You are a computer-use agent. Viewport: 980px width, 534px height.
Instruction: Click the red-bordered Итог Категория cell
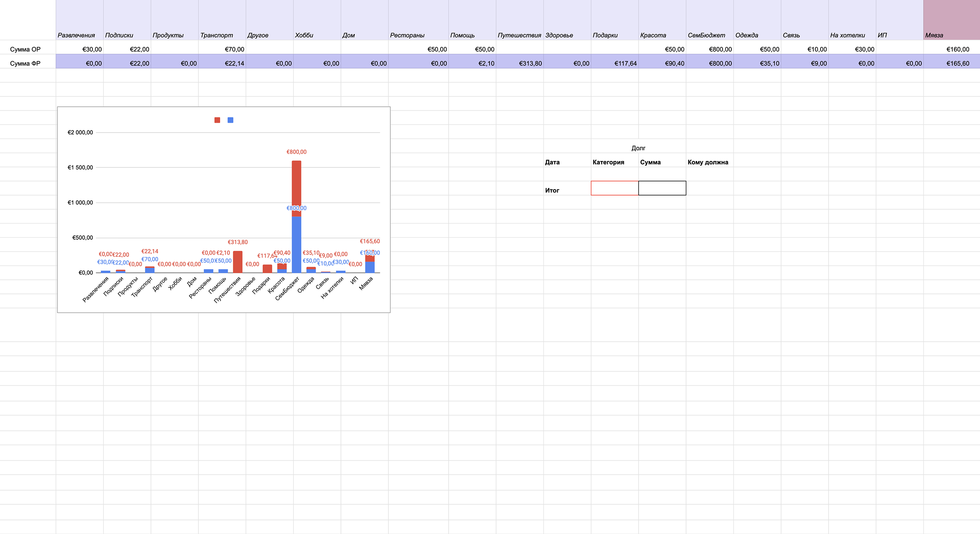coord(615,188)
